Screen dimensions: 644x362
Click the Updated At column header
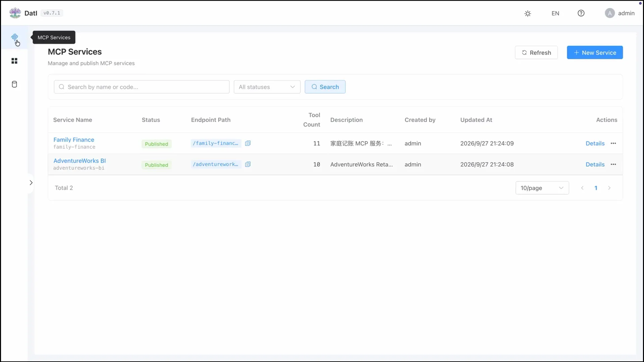coord(476,120)
